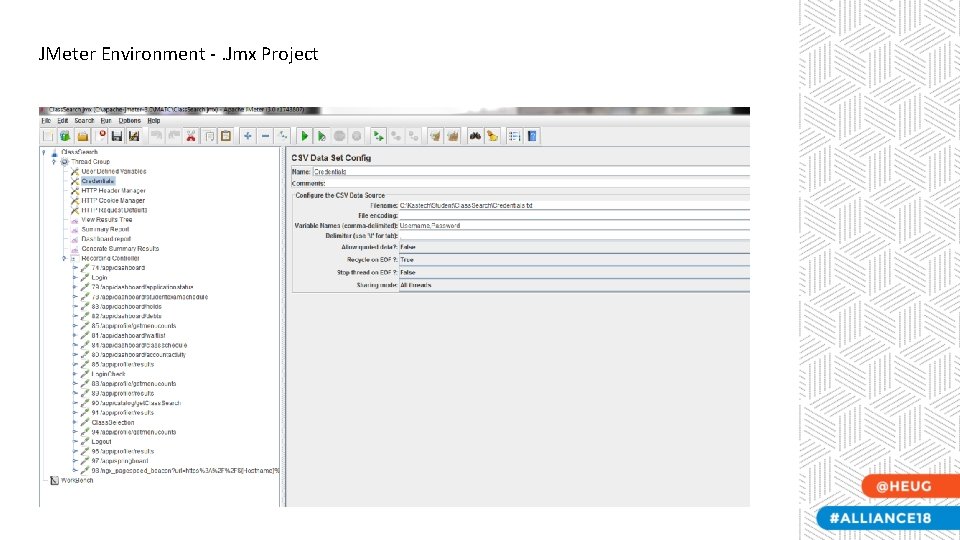Select User Defined Variables in tree
960x540 pixels.
[x=113, y=171]
